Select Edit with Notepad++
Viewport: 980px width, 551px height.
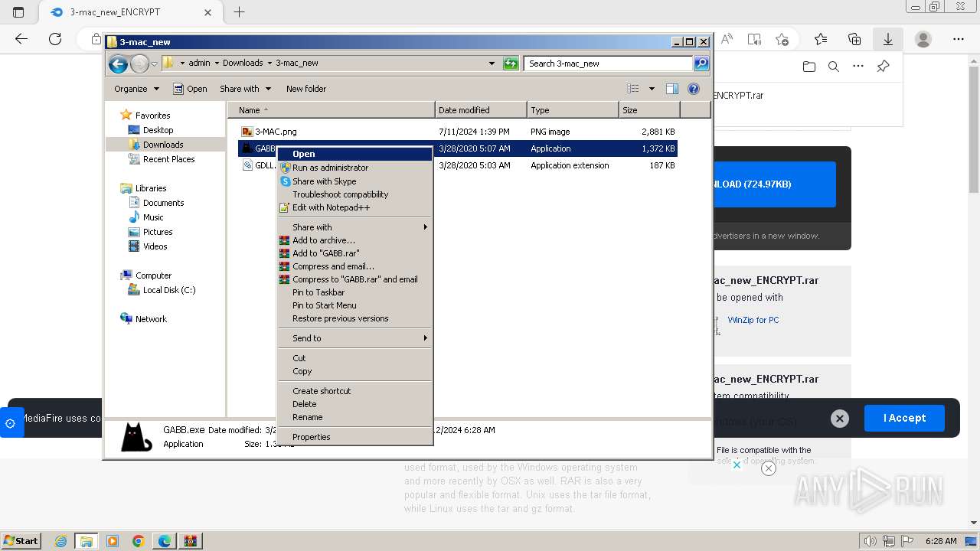coord(355,207)
